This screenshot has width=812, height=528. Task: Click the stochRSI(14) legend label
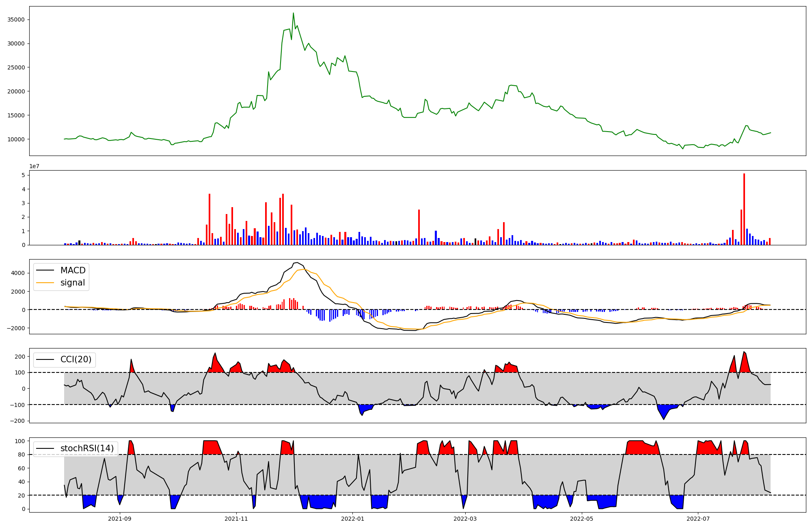[x=87, y=448]
